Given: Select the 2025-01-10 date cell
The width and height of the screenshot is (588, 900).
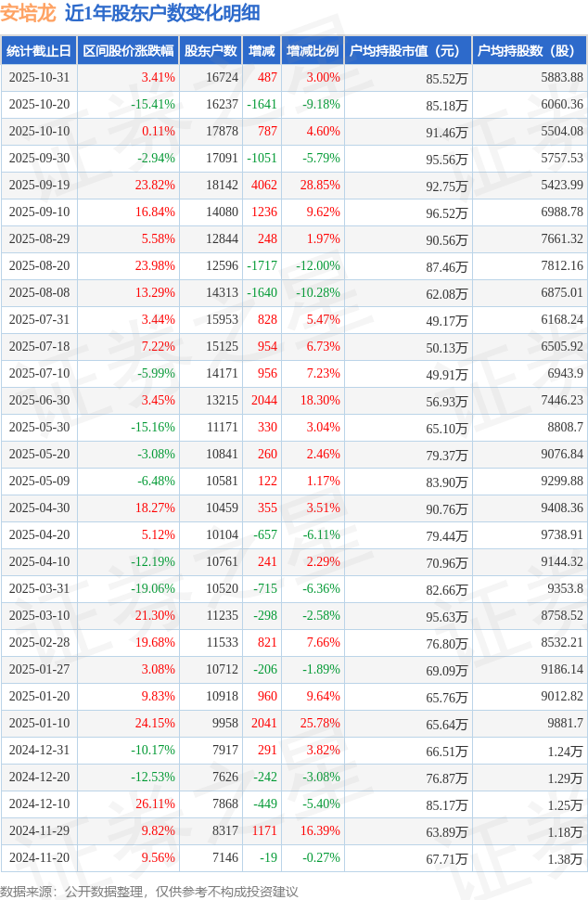Looking at the screenshot, I should tap(39, 724).
